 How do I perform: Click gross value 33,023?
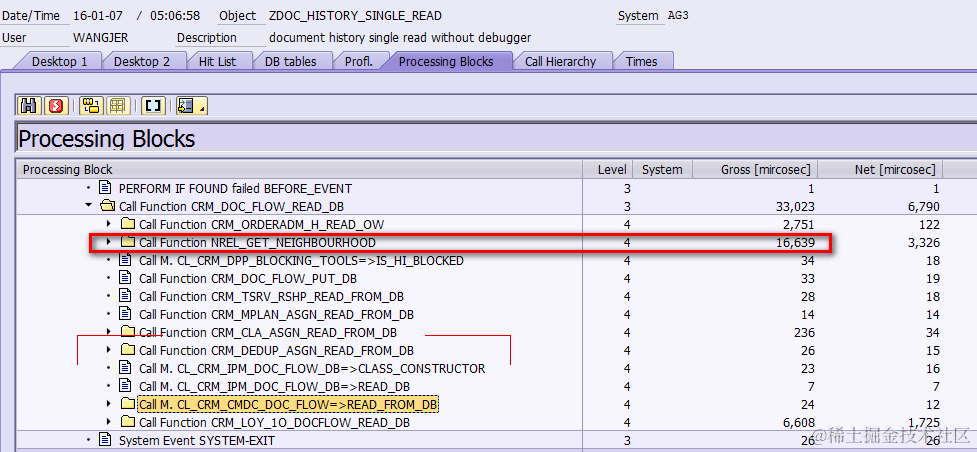pos(794,206)
